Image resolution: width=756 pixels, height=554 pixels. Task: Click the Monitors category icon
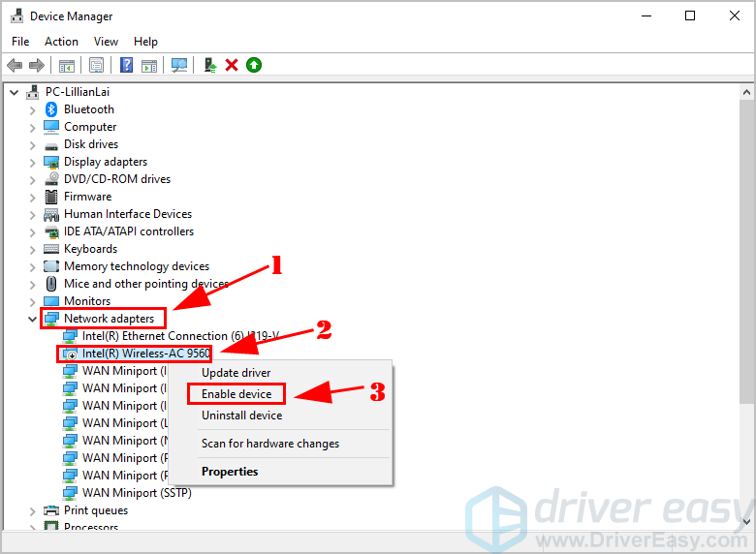[x=51, y=301]
